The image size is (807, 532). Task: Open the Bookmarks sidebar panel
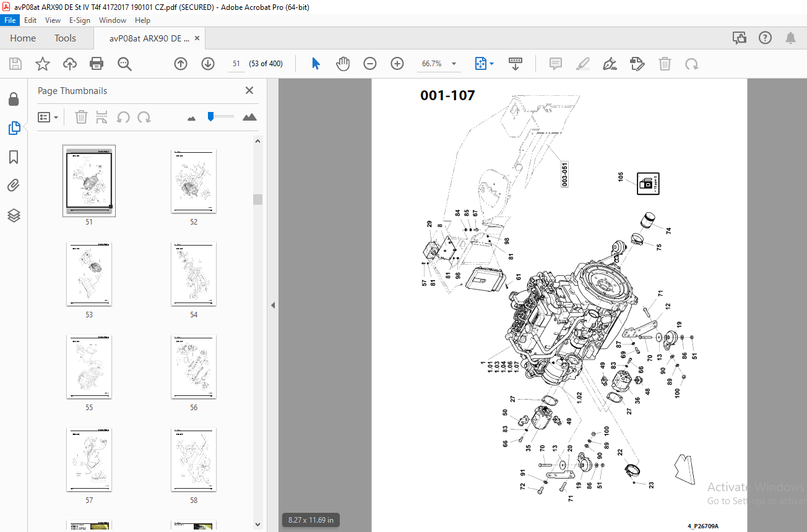pos(14,157)
